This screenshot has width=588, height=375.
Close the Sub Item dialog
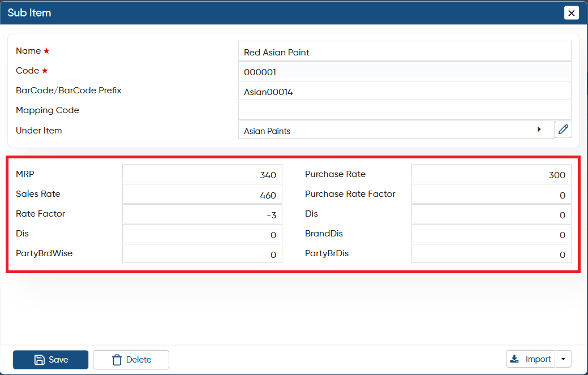571,13
